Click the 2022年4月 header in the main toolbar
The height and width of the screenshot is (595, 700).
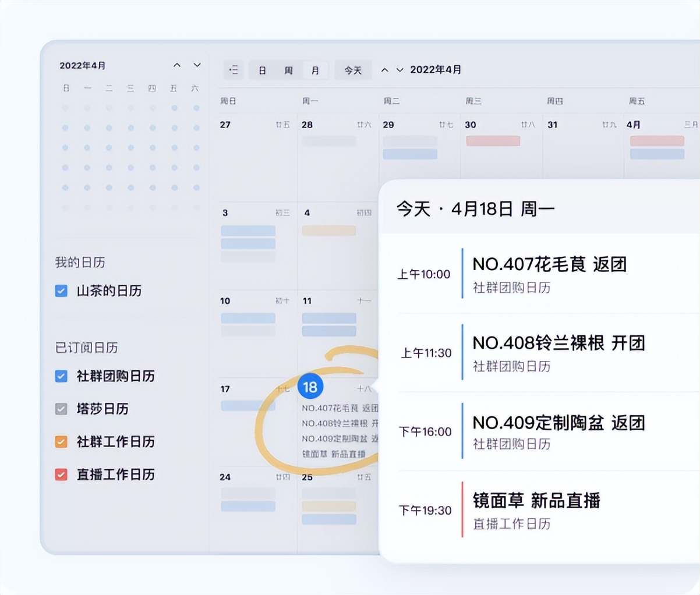pyautogui.click(x=436, y=70)
